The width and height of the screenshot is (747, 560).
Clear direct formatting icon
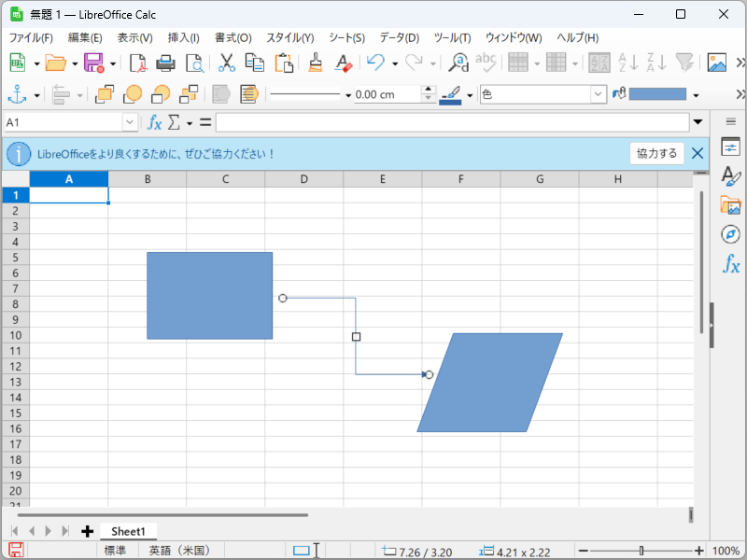[343, 63]
